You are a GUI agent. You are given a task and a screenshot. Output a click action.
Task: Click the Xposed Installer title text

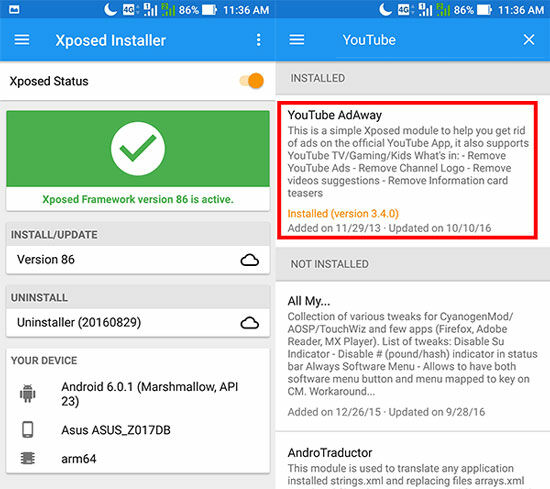[x=110, y=40]
